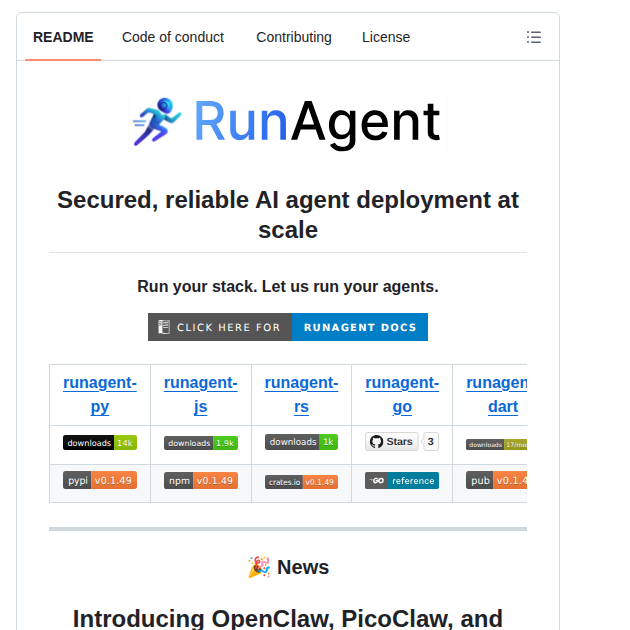Open the runagent-js link
Image resolution: width=630 pixels, height=630 pixels.
click(x=200, y=395)
